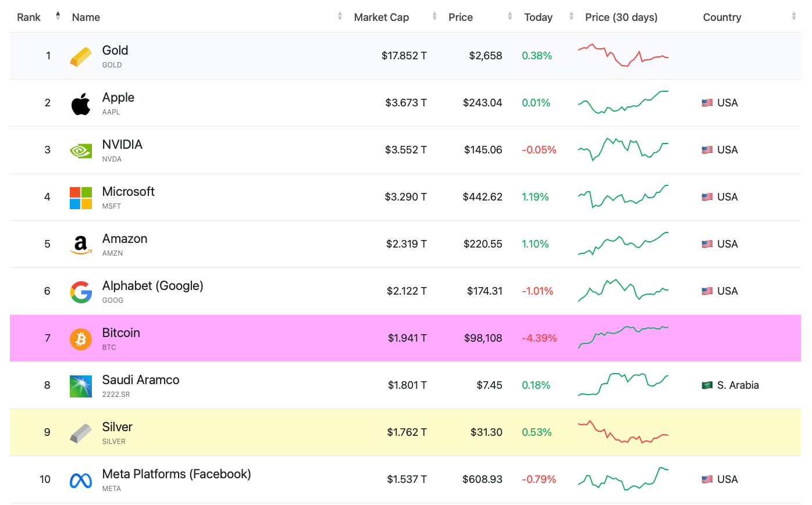Screen dimensions: 812x505
Task: Click NVIDIA's 30-day price chart
Action: tap(623, 149)
